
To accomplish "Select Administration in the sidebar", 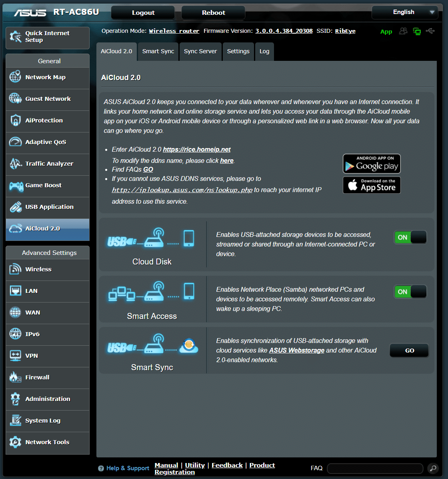I will point(48,399).
